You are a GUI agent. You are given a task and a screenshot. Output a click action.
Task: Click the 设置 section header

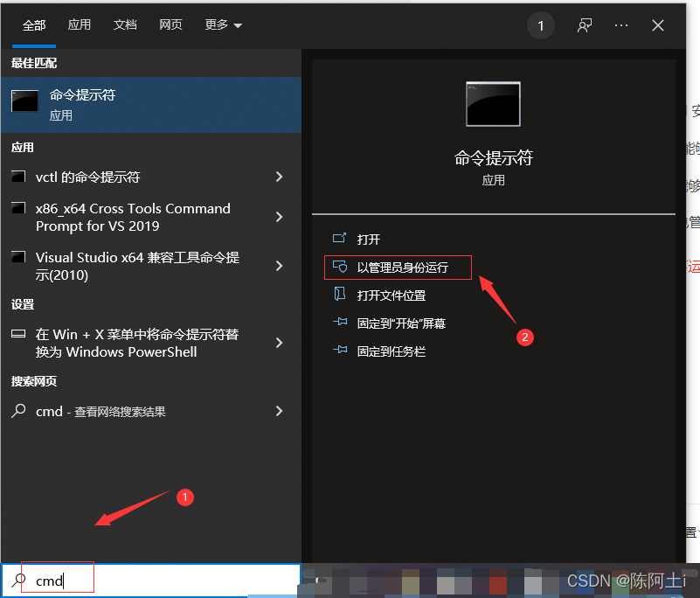[x=23, y=304]
